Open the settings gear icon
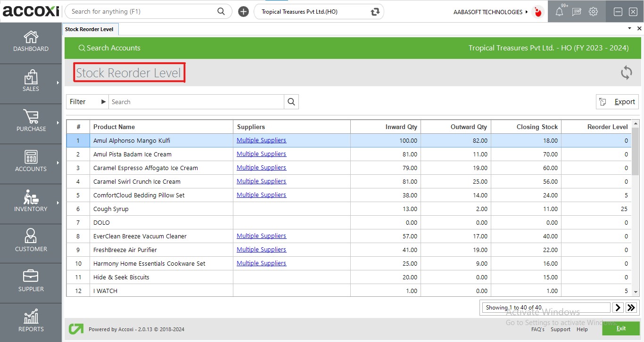This screenshot has height=342, width=644. (x=593, y=12)
